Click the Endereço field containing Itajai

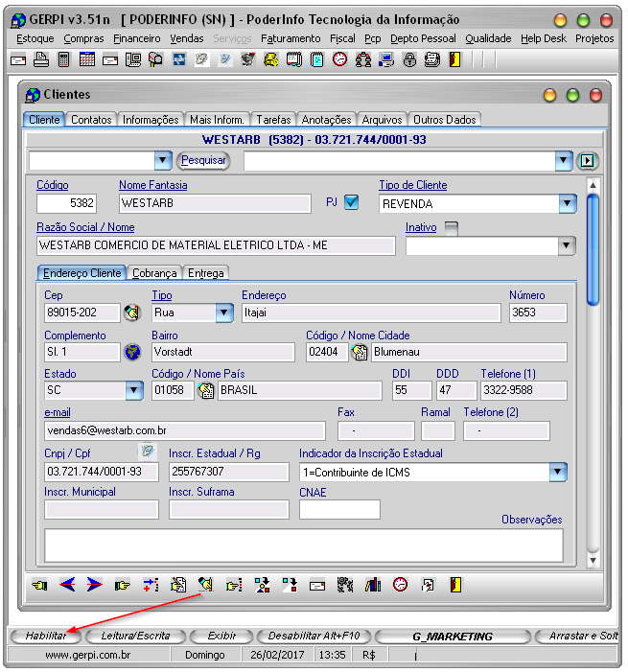tap(371, 313)
